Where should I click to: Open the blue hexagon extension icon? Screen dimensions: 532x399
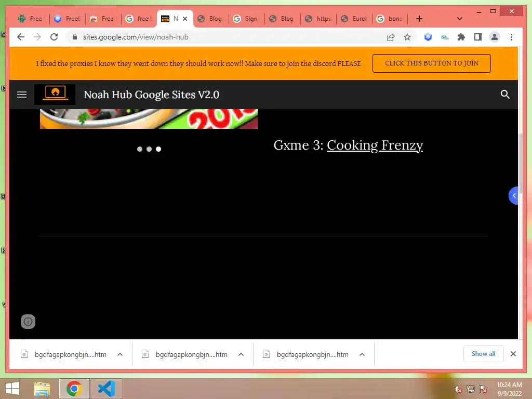pos(428,37)
